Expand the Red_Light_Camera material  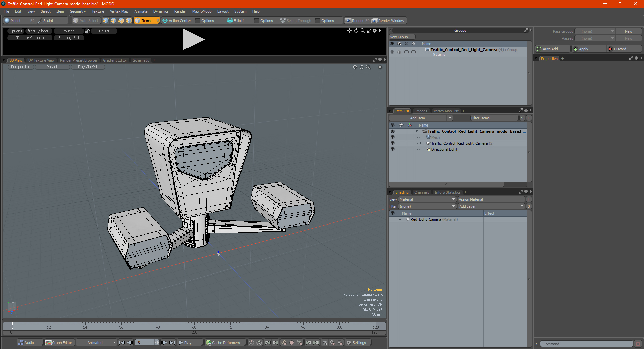[x=400, y=219]
